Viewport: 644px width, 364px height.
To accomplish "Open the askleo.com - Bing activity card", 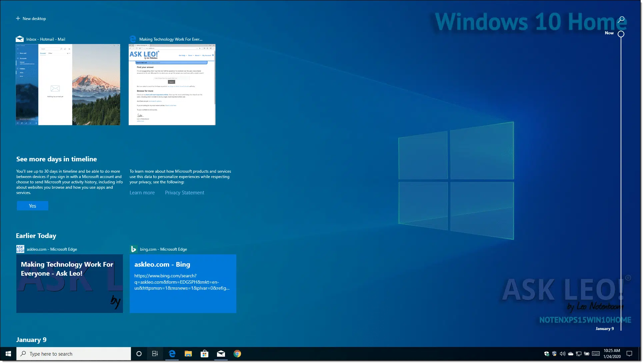I will (x=183, y=284).
